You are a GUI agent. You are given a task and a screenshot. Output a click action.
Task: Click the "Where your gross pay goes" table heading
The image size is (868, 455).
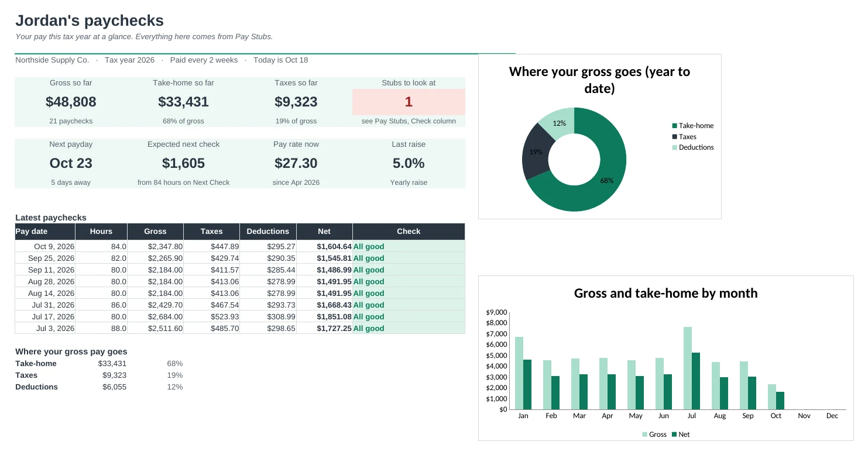click(71, 352)
